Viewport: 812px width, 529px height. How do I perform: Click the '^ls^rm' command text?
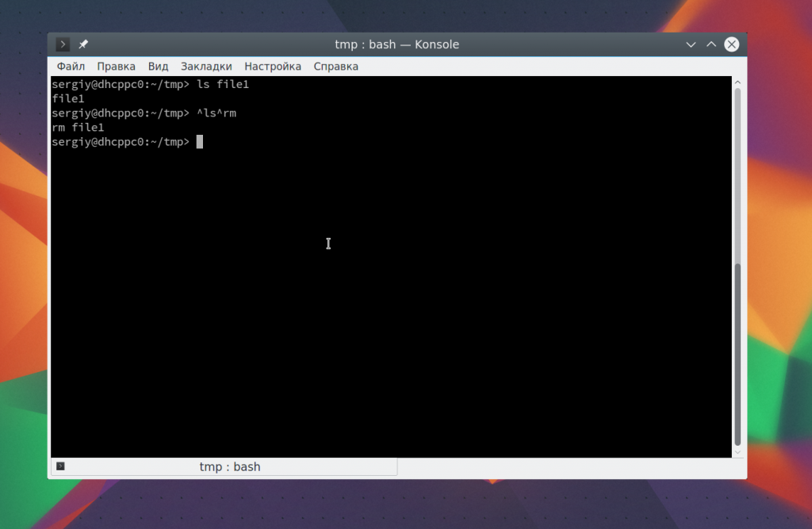(x=216, y=113)
